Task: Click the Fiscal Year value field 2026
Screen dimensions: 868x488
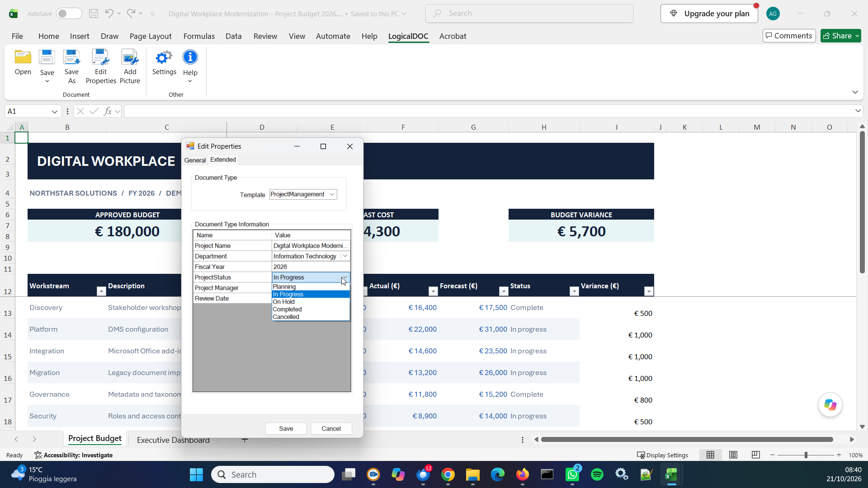Action: click(311, 267)
